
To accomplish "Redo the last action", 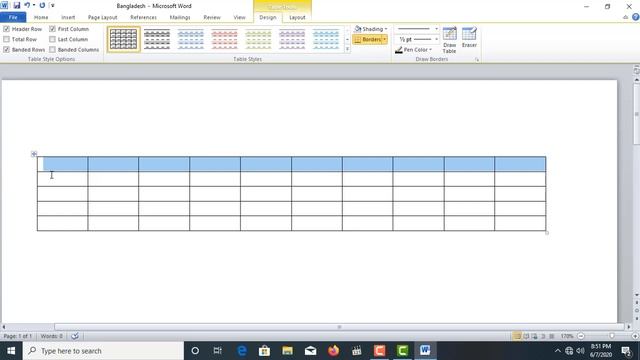I will (42, 5).
